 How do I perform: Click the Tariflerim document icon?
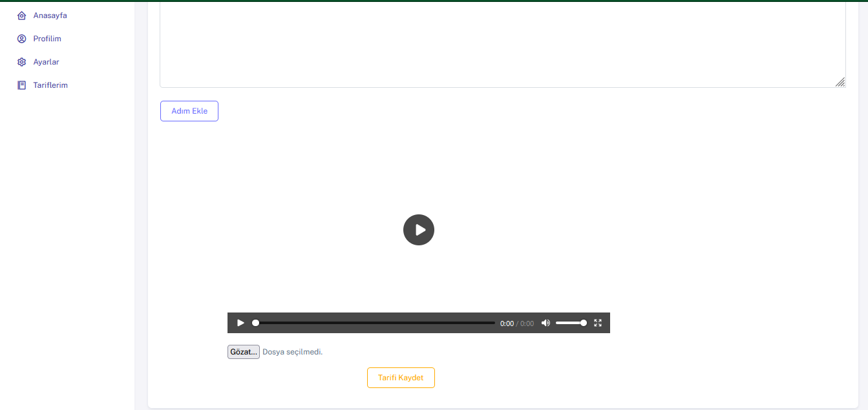click(21, 85)
